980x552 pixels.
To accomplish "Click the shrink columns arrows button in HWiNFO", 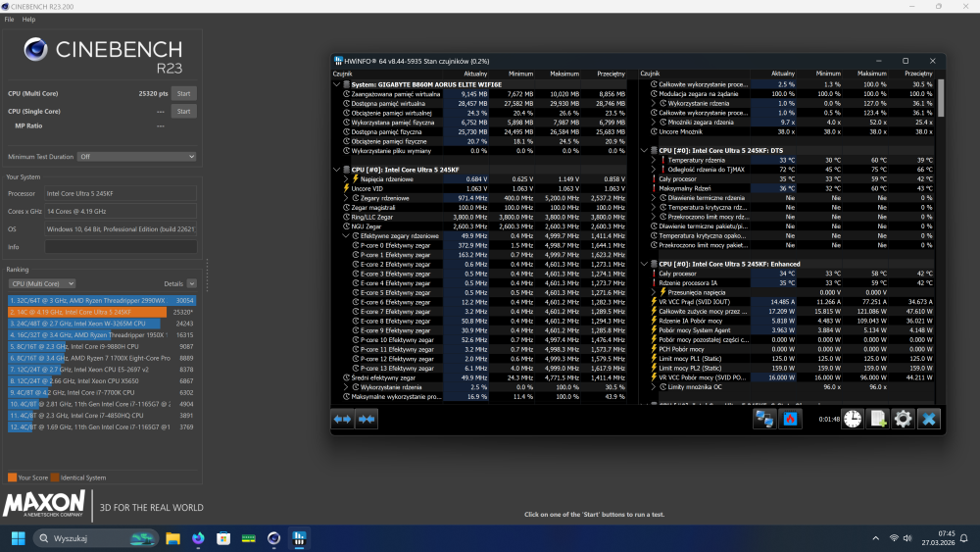I will (367, 419).
